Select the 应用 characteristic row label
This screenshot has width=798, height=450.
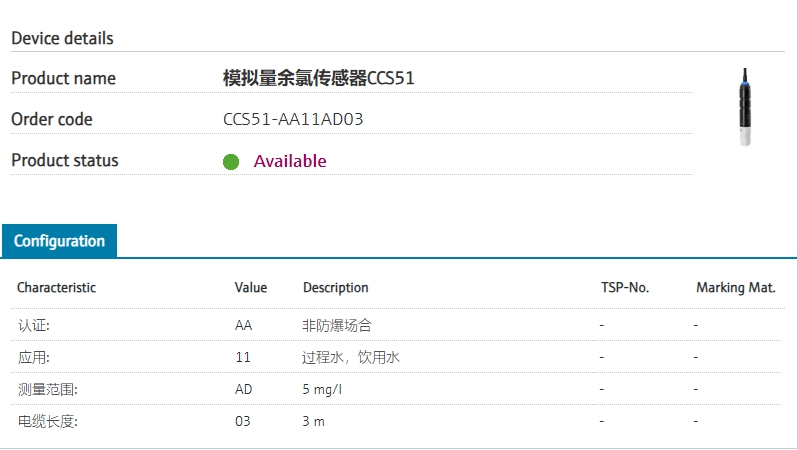click(33, 357)
